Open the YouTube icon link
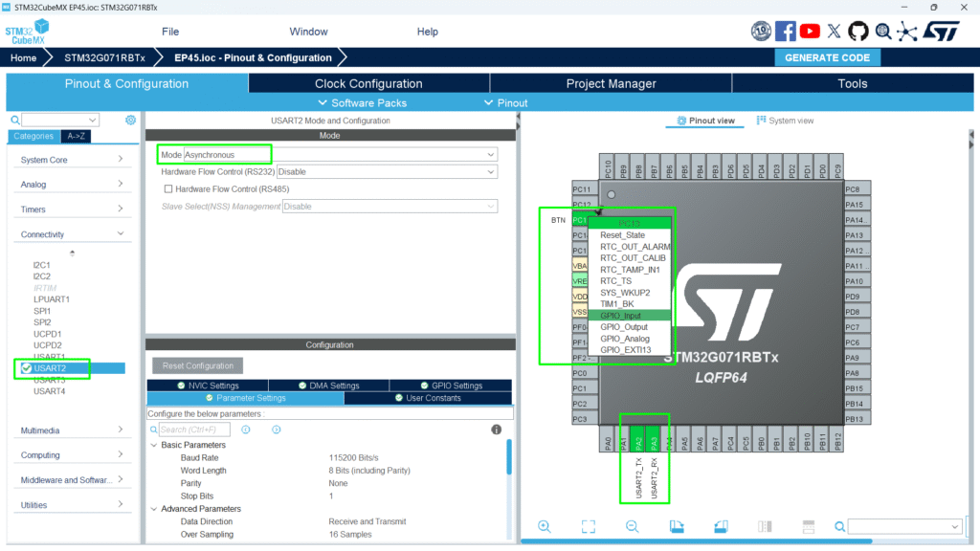 [811, 32]
